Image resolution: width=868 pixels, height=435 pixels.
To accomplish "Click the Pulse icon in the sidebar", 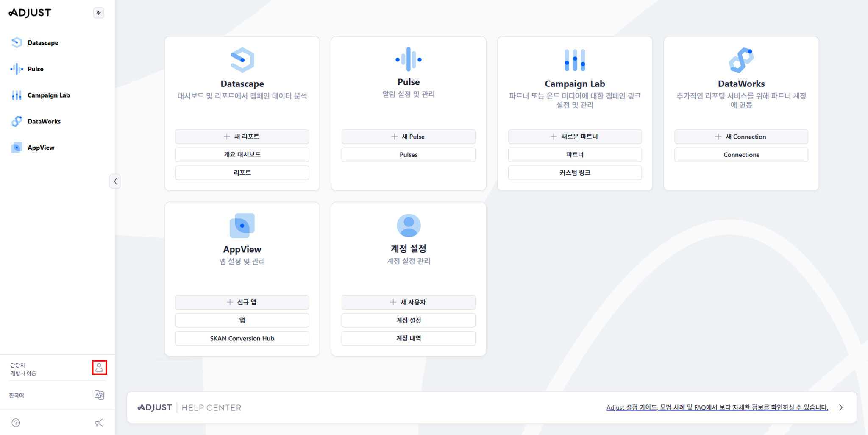I will click(x=17, y=69).
